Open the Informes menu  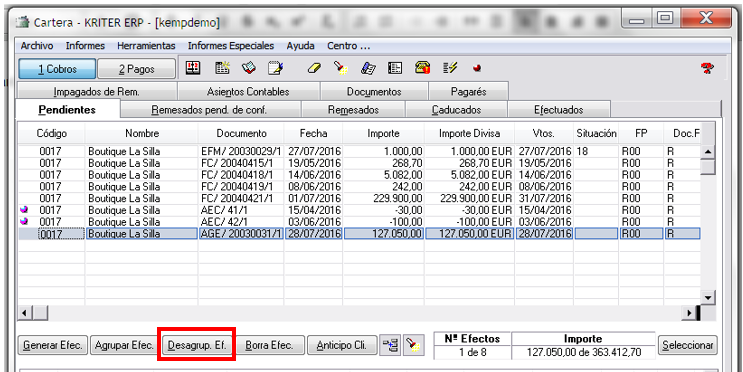point(85,46)
